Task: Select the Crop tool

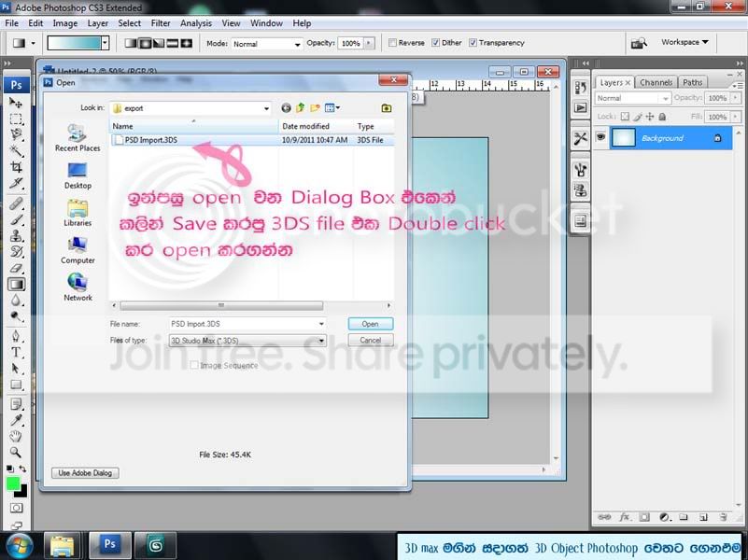Action: tap(16, 167)
